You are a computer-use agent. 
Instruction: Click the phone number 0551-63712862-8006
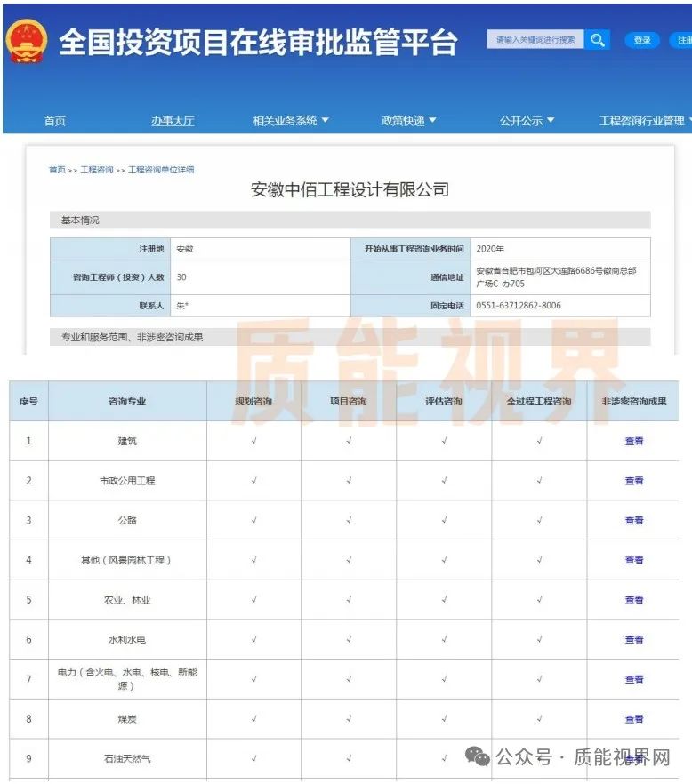519,306
